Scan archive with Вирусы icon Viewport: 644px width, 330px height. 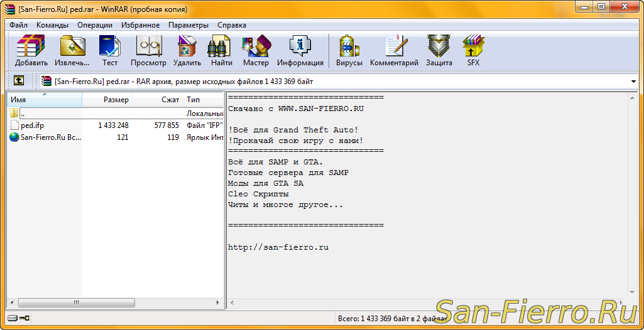pyautogui.click(x=349, y=50)
